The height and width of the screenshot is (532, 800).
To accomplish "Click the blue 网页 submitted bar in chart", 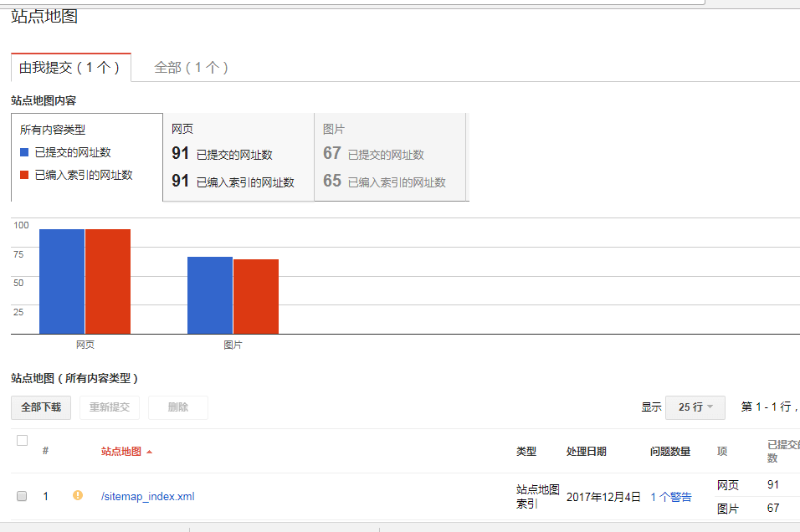I will pos(62,282).
